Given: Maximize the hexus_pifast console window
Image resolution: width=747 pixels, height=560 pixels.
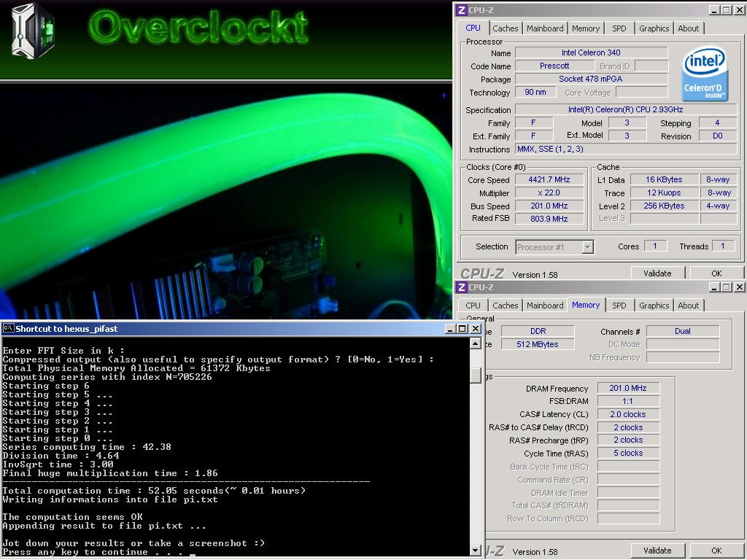Looking at the screenshot, I should (x=462, y=329).
